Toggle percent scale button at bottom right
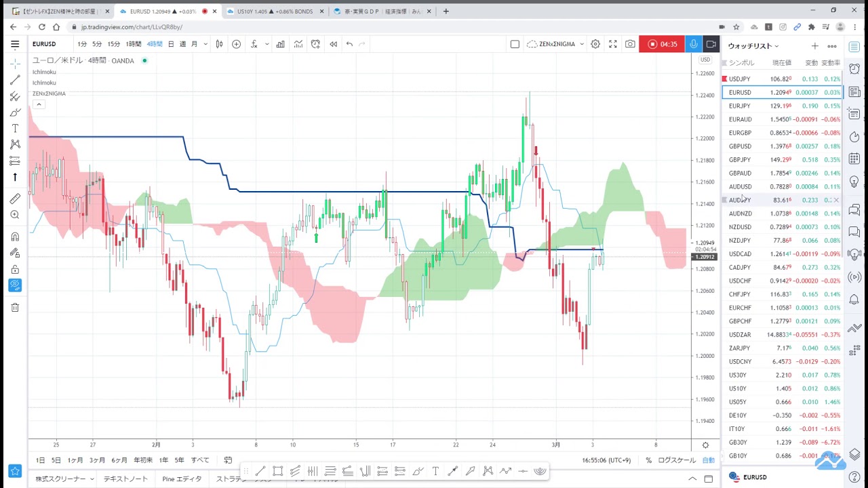 click(648, 460)
